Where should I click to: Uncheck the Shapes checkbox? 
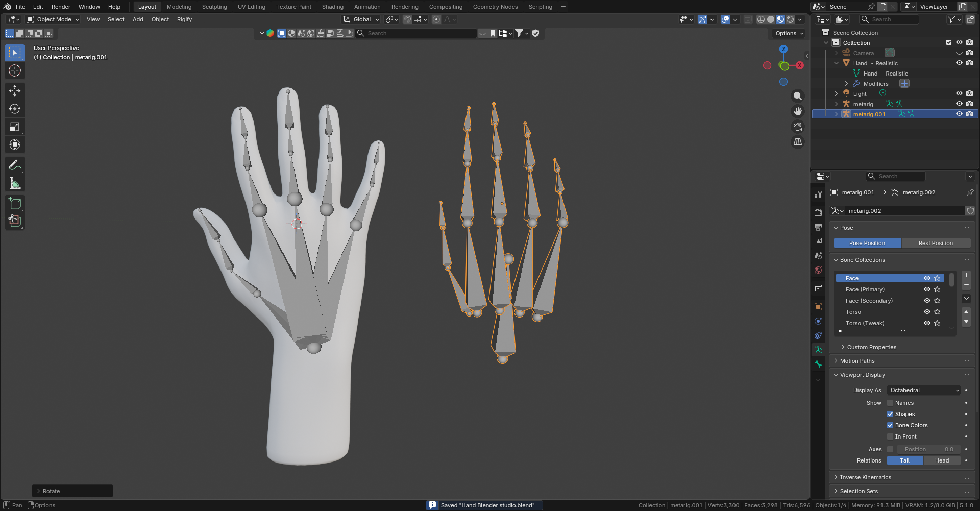pyautogui.click(x=890, y=414)
